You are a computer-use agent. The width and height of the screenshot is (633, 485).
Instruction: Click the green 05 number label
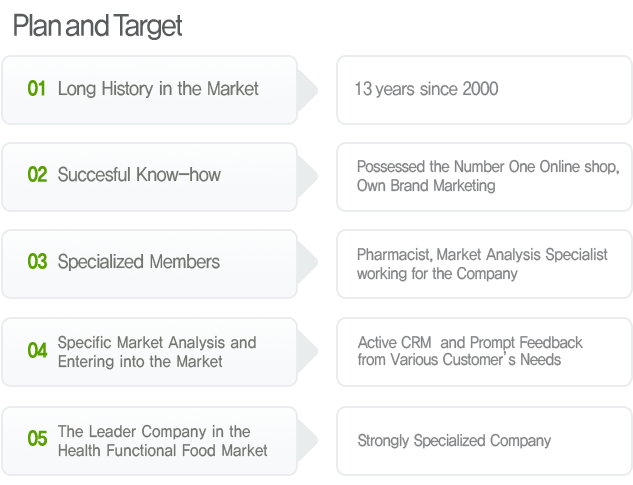click(x=37, y=439)
